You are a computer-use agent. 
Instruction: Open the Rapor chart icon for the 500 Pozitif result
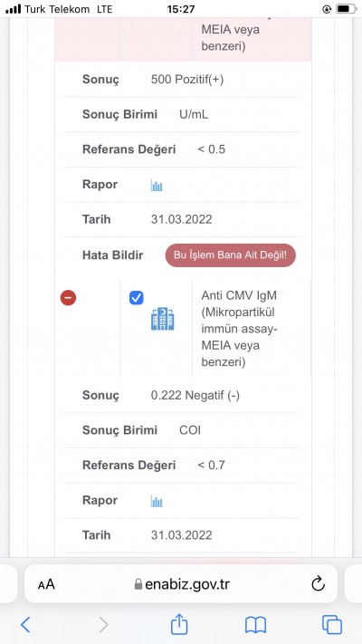[157, 186]
